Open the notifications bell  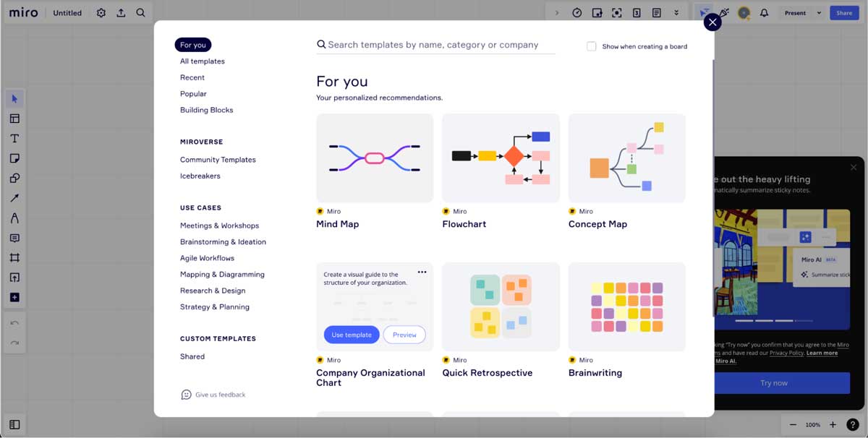764,13
